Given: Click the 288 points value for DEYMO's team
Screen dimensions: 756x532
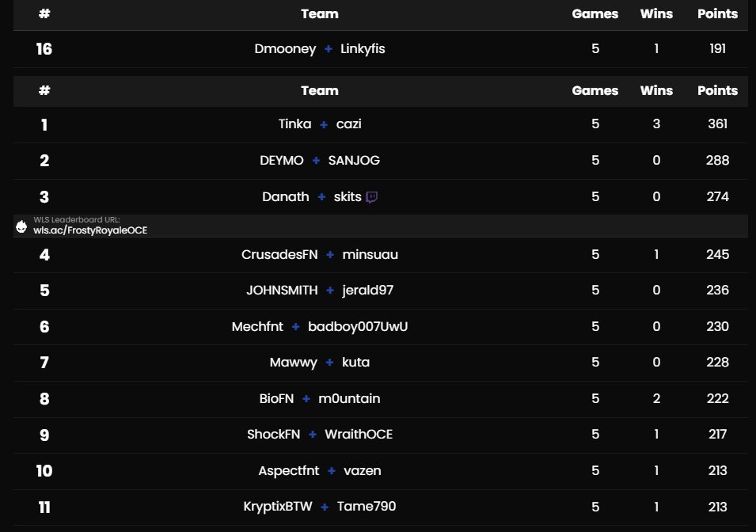Looking at the screenshot, I should (x=717, y=160).
